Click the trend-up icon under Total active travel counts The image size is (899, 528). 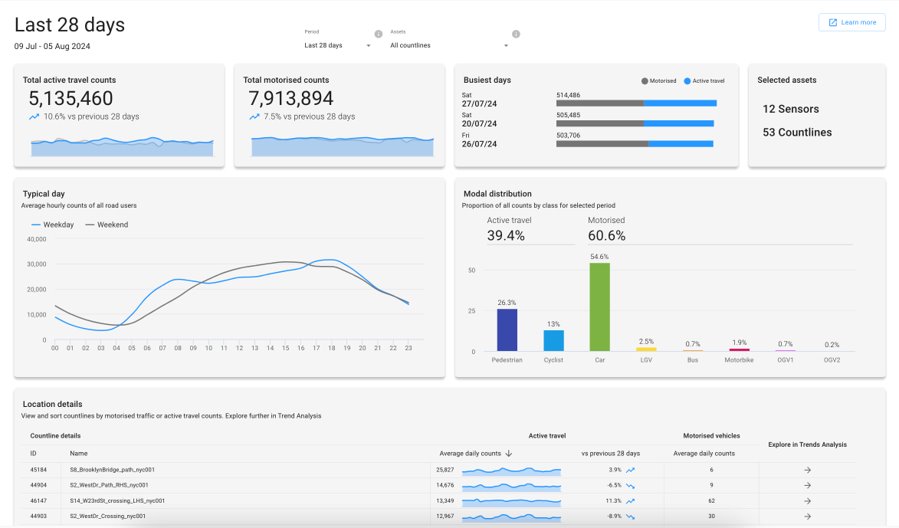(34, 117)
